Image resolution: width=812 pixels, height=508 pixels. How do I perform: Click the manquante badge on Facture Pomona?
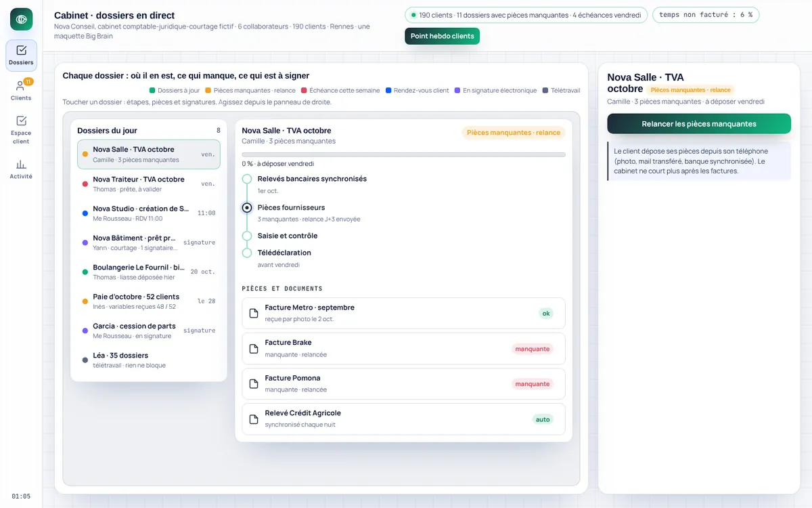pos(533,384)
